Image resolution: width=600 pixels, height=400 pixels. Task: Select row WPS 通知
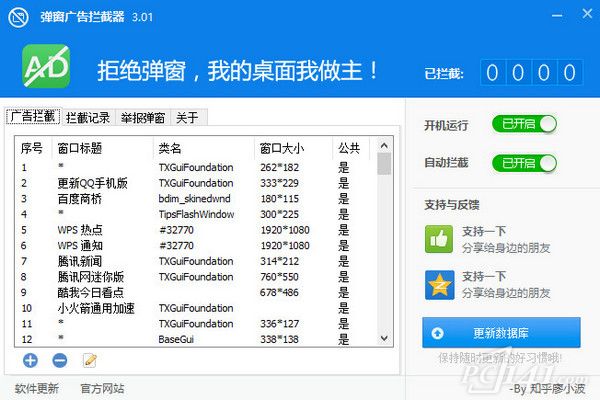point(195,246)
